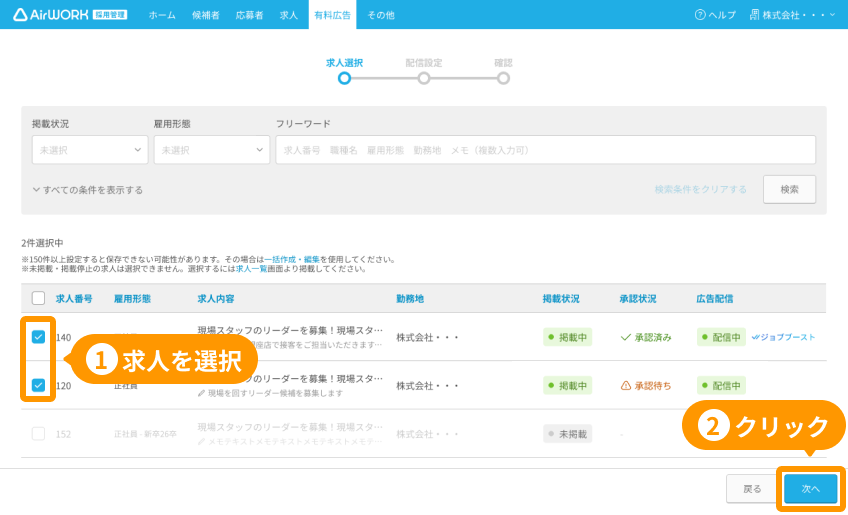
Task: Open the Help question mark icon
Action: pyautogui.click(x=700, y=15)
